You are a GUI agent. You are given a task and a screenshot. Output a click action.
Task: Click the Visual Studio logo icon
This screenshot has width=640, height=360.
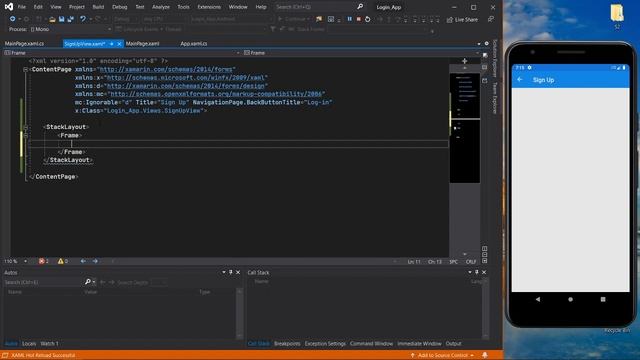pos(9,7)
